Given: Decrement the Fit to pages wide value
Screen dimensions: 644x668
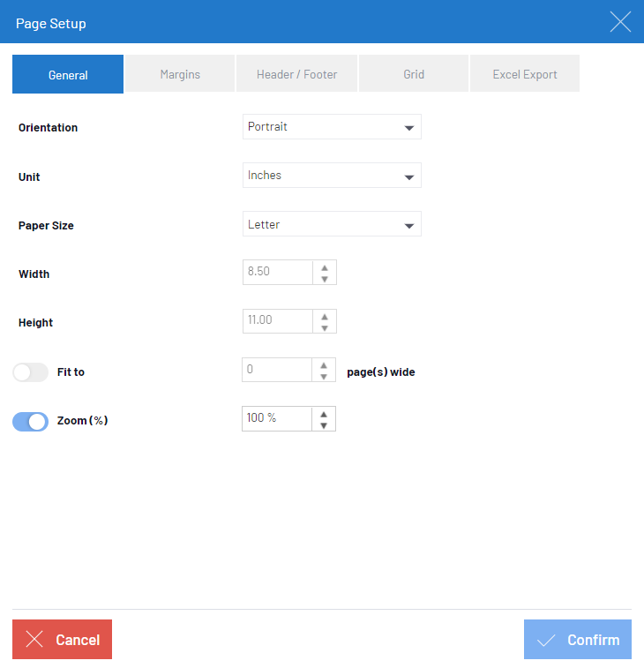Looking at the screenshot, I should (x=324, y=377).
